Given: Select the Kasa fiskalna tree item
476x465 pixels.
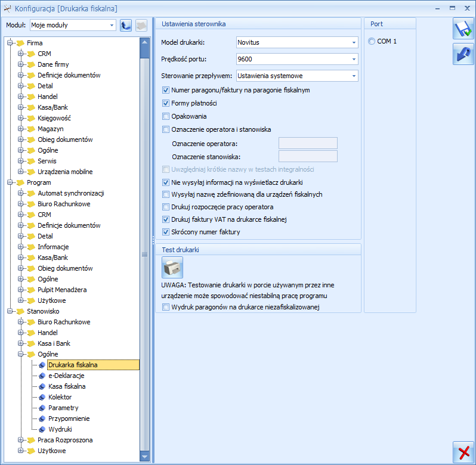Looking at the screenshot, I should [x=67, y=386].
